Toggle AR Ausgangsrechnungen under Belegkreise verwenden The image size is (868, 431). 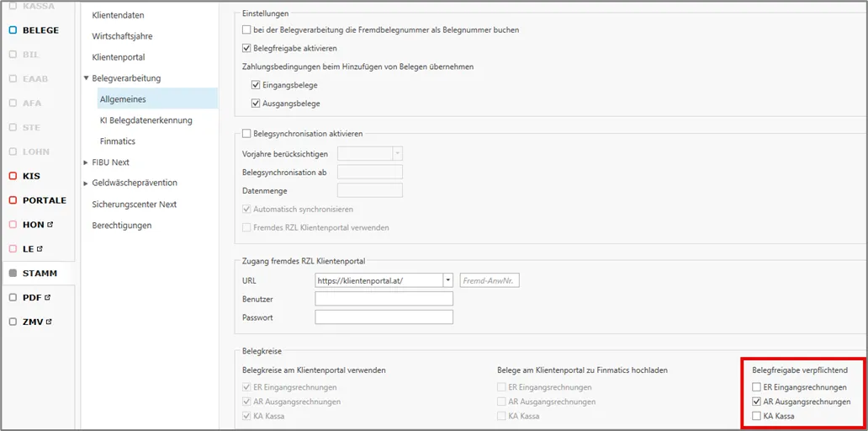coord(247,402)
